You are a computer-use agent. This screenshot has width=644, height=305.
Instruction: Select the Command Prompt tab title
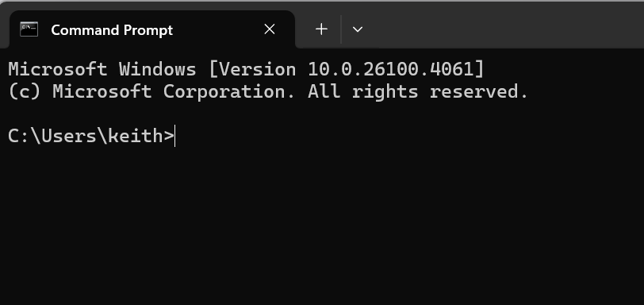click(x=112, y=30)
